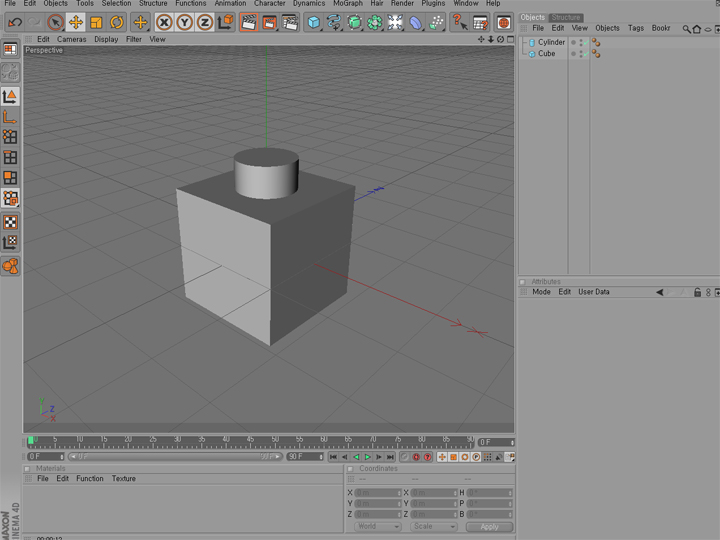Select the Use Object Axis tool
Screen dimensions: 720x540
click(x=10, y=117)
